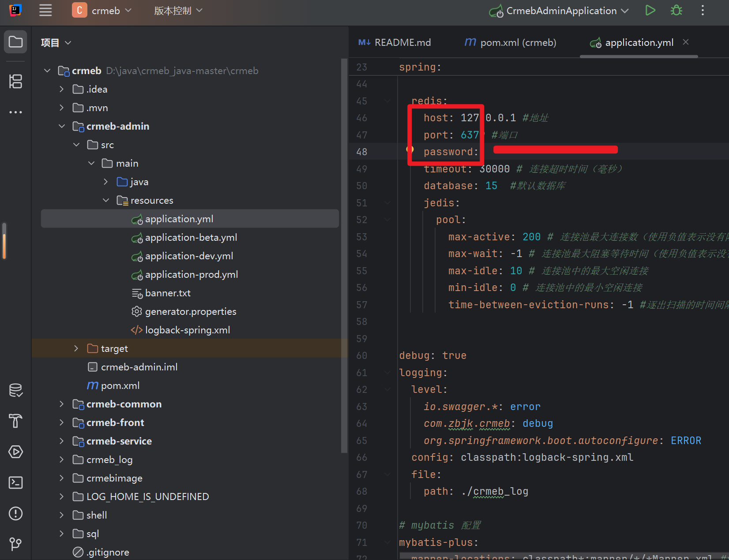729x560 pixels.
Task: Expand the crmeb-service module
Action: pos(62,441)
